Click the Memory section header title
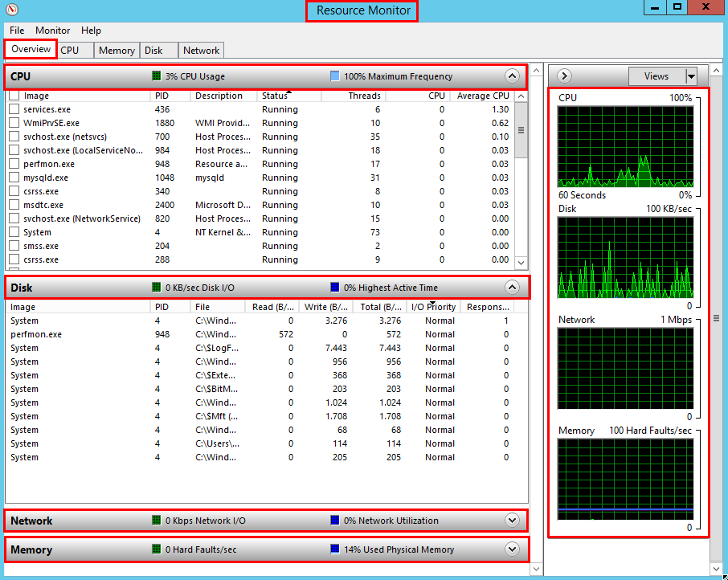Screen dimensions: 728x580 tap(31, 549)
